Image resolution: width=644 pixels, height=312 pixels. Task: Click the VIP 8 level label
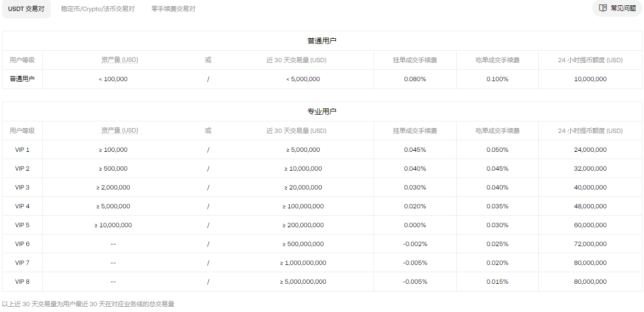tap(22, 282)
